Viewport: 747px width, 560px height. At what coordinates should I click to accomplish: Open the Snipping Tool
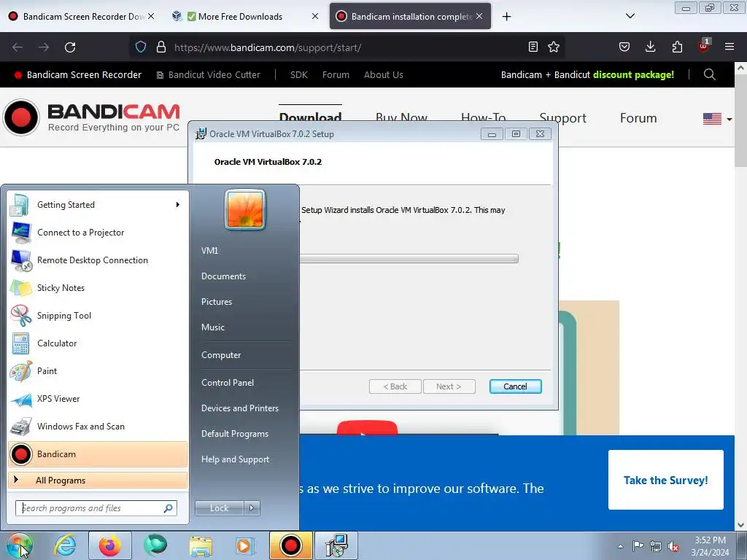[98, 315]
